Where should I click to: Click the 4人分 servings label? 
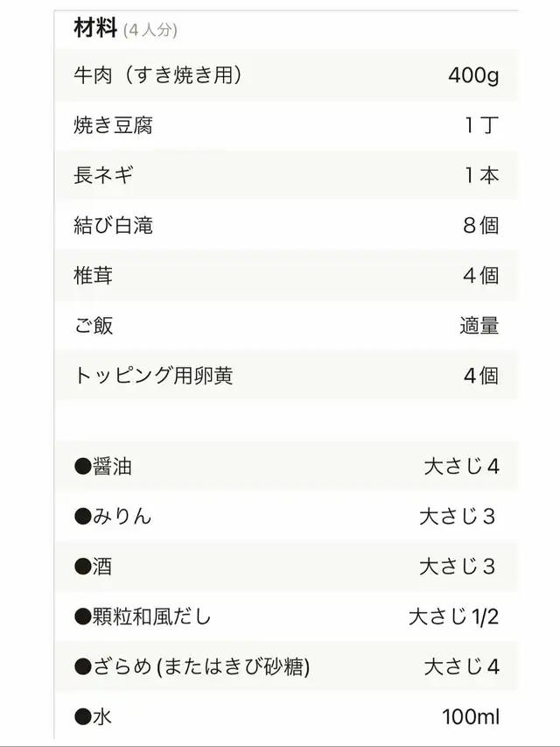(x=150, y=31)
